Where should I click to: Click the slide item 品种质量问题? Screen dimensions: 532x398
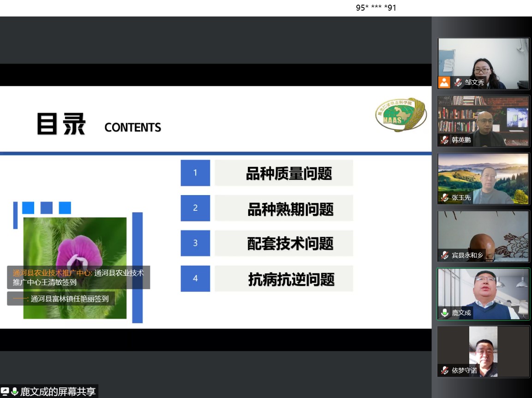coord(289,173)
